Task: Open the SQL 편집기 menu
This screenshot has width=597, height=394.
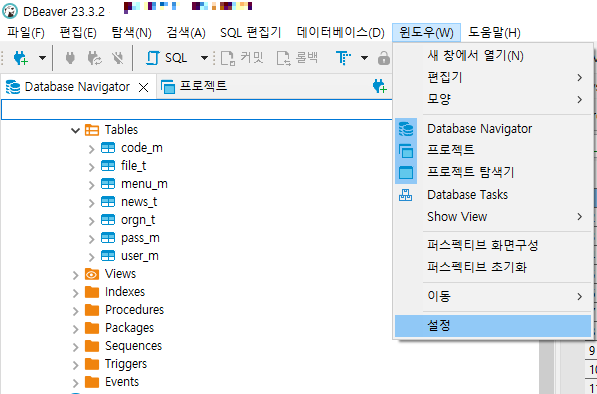Action: 250,33
